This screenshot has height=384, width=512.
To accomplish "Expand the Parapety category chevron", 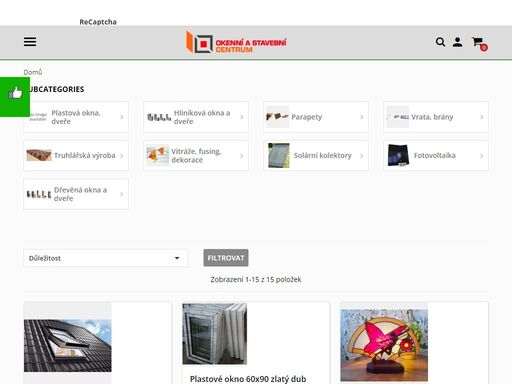I will pyautogui.click(x=362, y=117).
